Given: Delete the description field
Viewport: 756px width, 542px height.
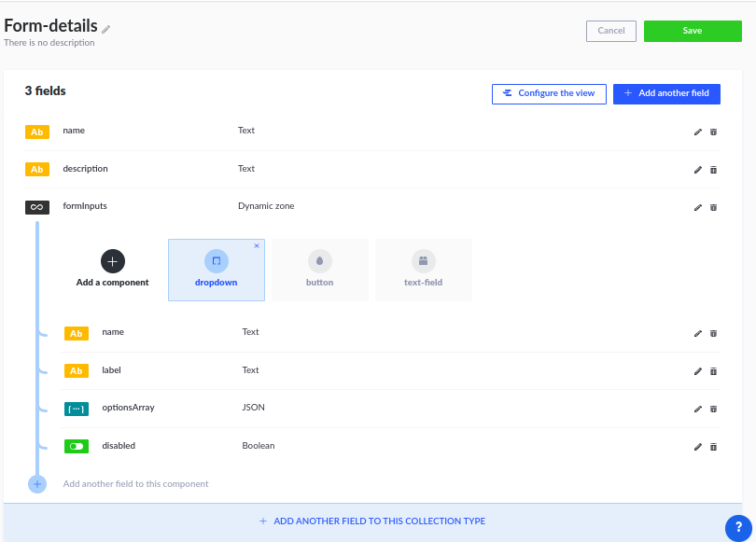Looking at the screenshot, I should [714, 170].
